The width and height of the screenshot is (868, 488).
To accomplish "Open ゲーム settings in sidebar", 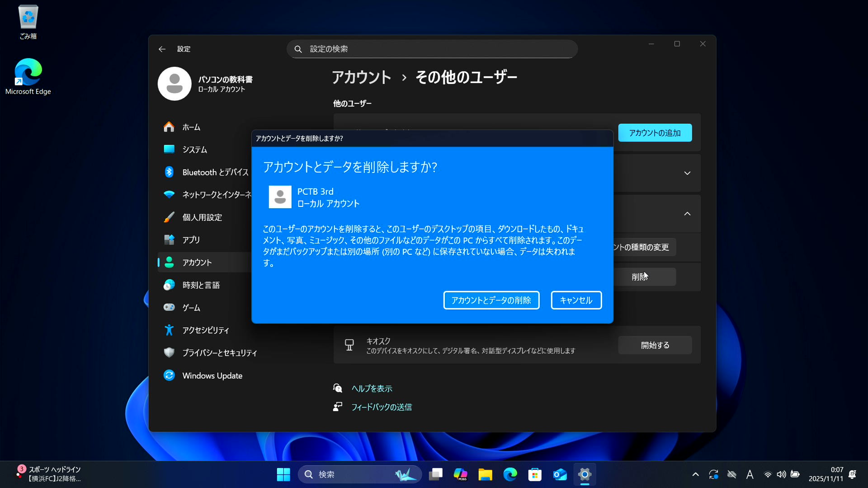I will [191, 308].
